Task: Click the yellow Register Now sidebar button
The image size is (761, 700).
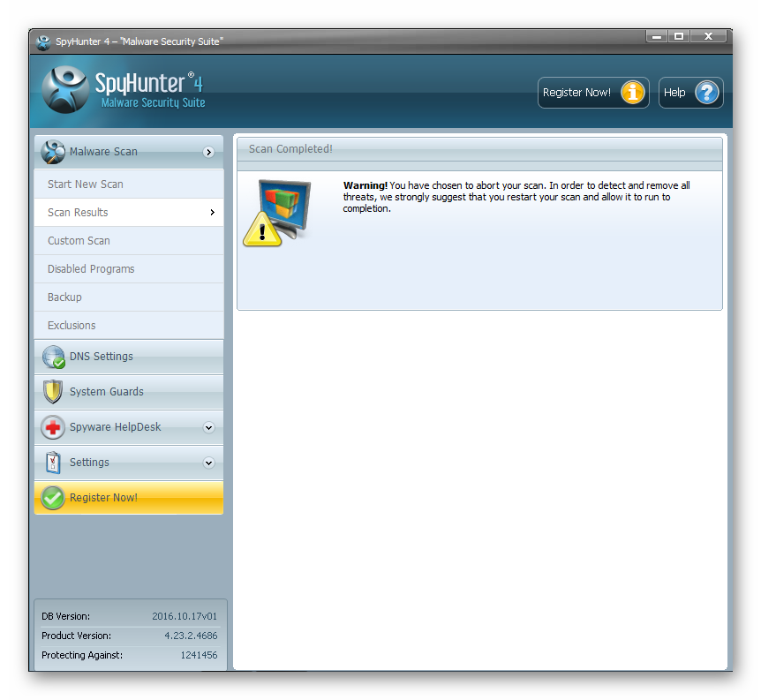Action: click(x=129, y=498)
